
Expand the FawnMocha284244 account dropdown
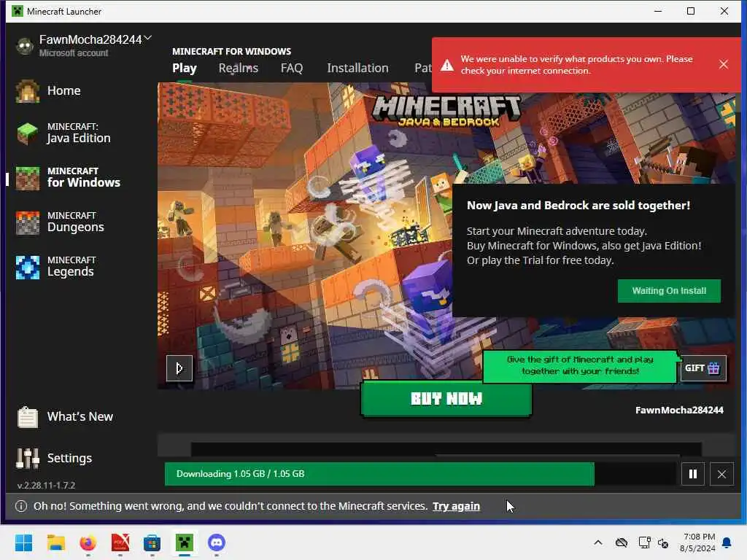tap(147, 38)
